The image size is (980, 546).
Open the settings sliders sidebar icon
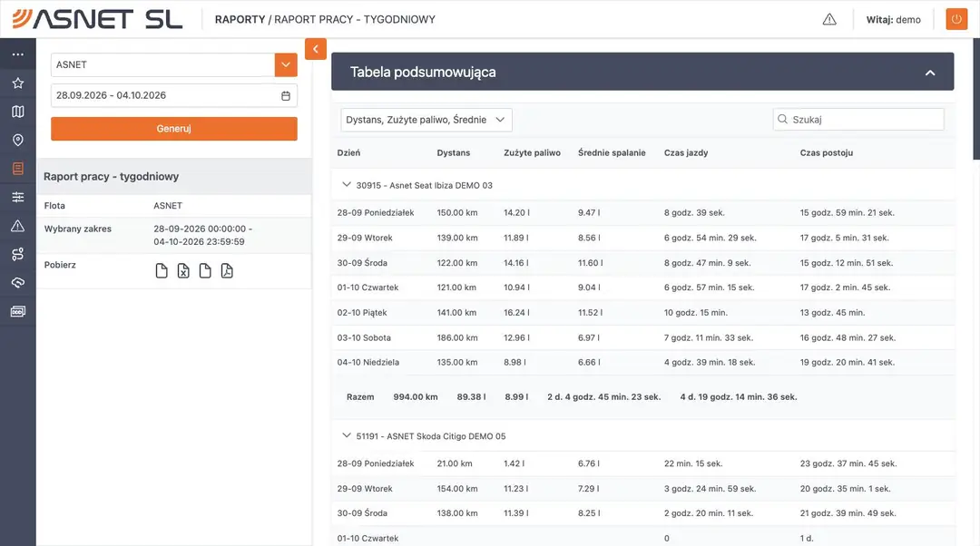17,198
